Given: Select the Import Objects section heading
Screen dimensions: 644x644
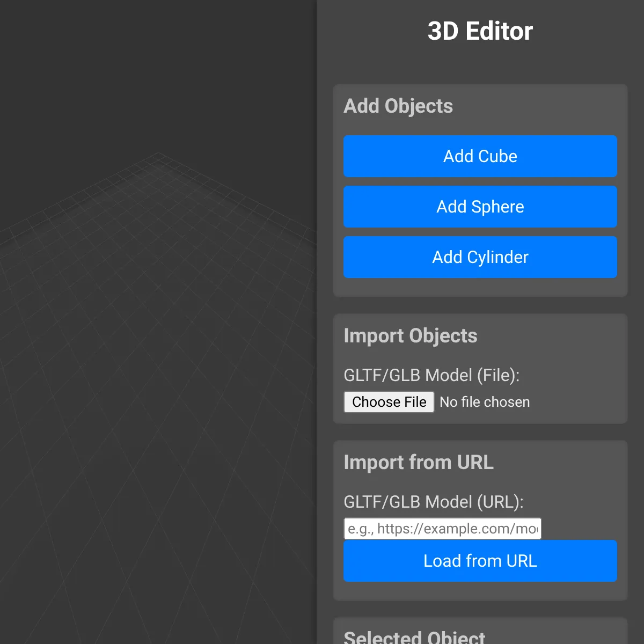Looking at the screenshot, I should (x=411, y=336).
